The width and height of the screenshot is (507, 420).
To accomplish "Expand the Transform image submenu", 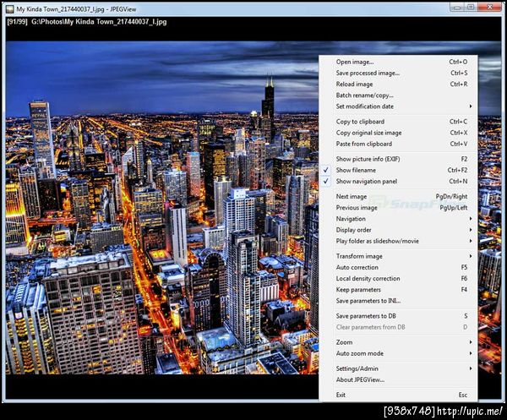I will [x=398, y=256].
